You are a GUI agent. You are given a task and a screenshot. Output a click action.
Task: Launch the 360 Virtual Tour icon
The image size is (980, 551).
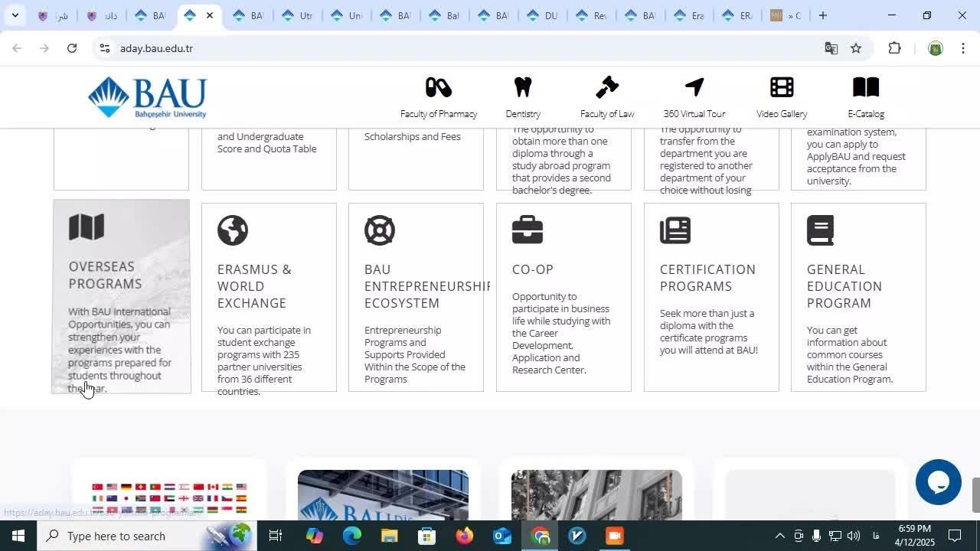coord(694,87)
